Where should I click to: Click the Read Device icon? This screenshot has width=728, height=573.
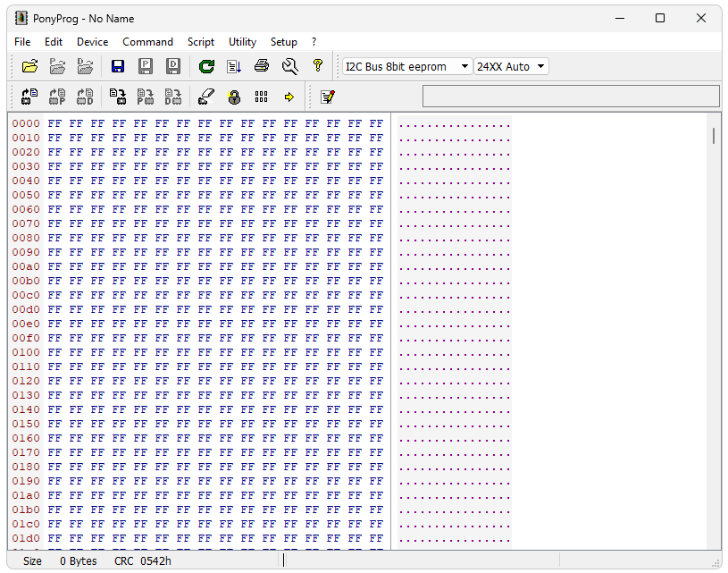(x=29, y=97)
